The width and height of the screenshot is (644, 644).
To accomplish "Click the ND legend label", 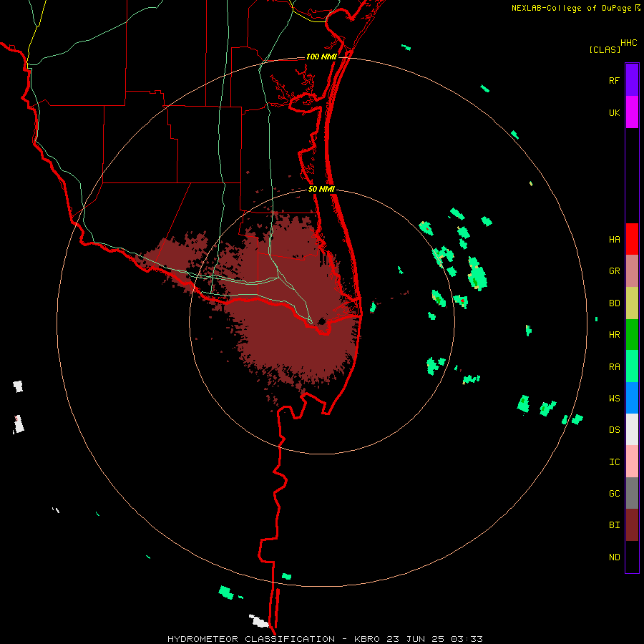I will 614,557.
